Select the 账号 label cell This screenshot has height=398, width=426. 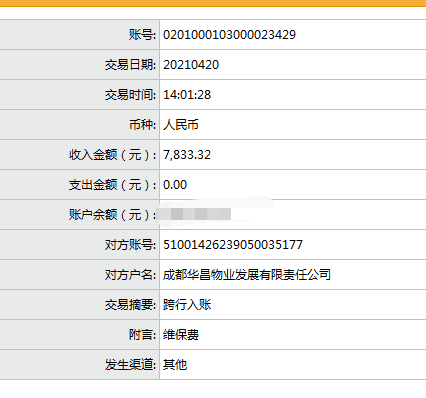pos(79,35)
